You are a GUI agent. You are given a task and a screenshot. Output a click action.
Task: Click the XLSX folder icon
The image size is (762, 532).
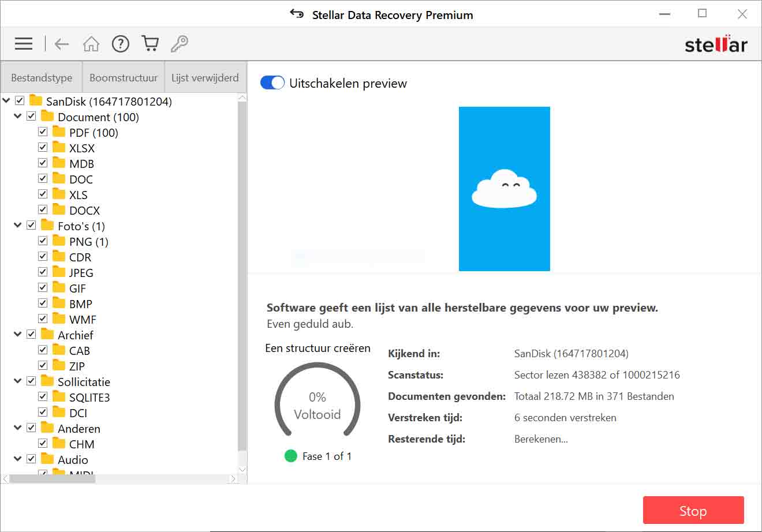click(x=59, y=147)
